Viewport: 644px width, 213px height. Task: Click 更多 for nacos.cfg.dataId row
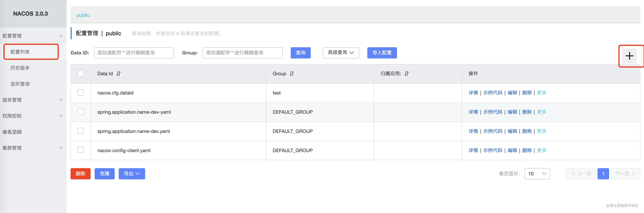[542, 93]
